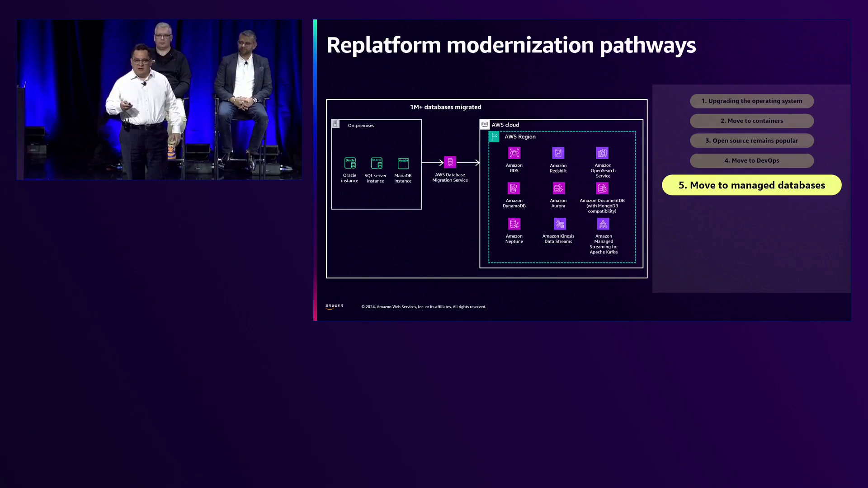
Task: Click the 'Amazon Redshift' label
Action: click(558, 168)
